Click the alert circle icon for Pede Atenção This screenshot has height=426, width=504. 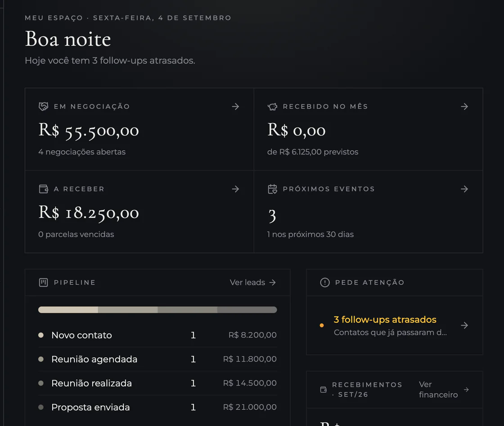[x=324, y=282]
